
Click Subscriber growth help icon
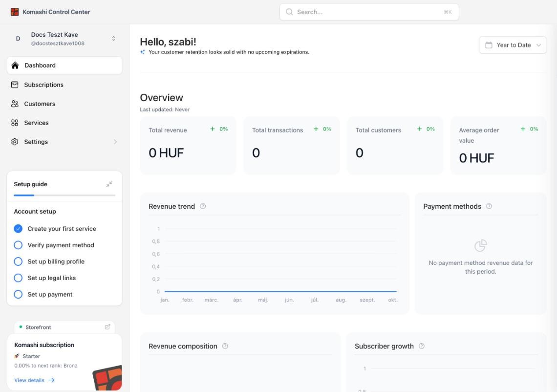421,346
